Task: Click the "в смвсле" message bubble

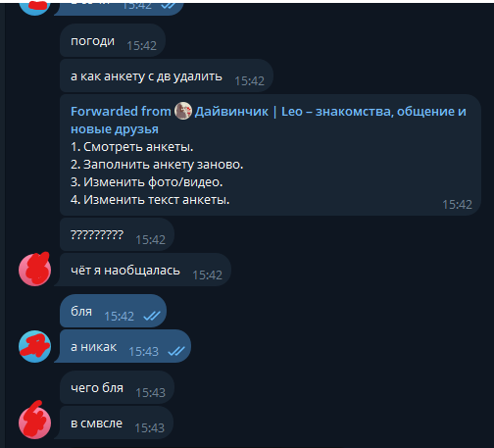Action: coord(114,423)
